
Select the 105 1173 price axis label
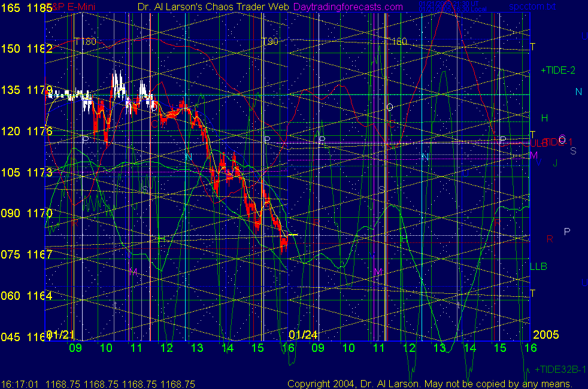[x=26, y=172]
